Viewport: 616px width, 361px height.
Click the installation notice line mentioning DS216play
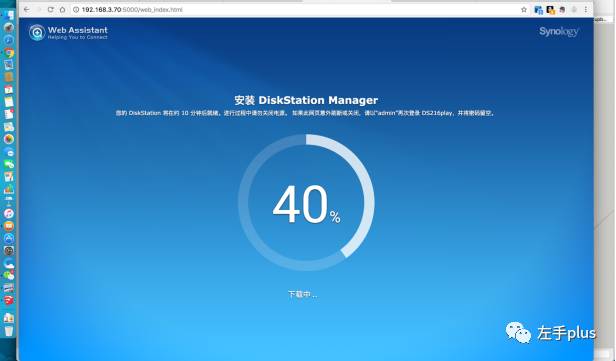(305, 113)
